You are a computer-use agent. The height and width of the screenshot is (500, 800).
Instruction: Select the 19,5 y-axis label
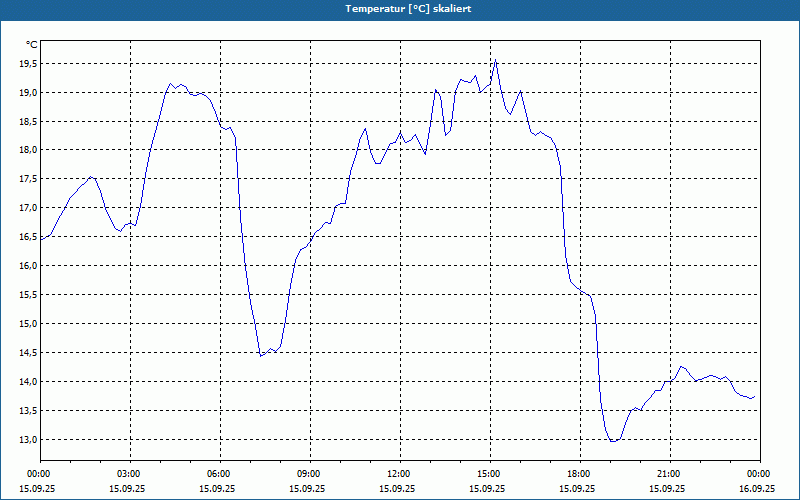point(29,64)
